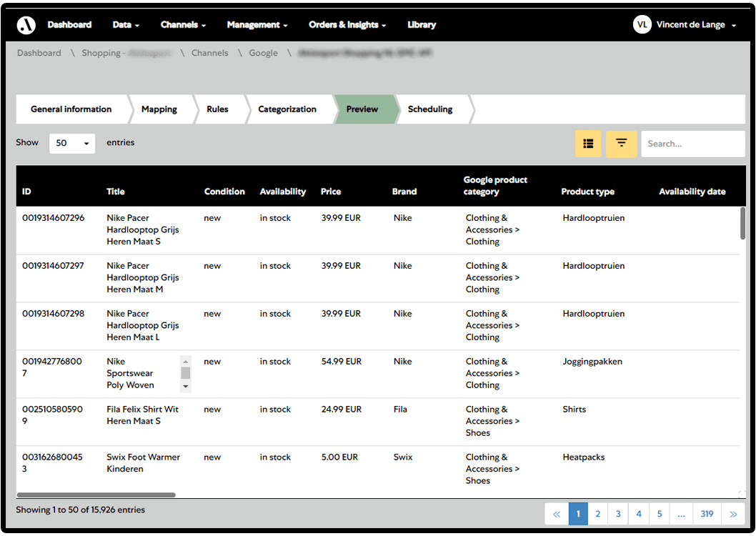Click the Fila brand cell

pyautogui.click(x=400, y=410)
